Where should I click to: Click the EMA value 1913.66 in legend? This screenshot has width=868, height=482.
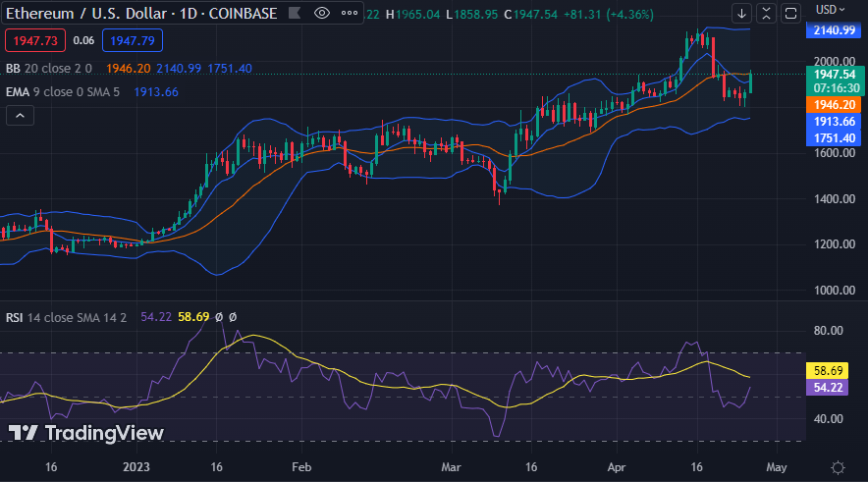(x=156, y=92)
